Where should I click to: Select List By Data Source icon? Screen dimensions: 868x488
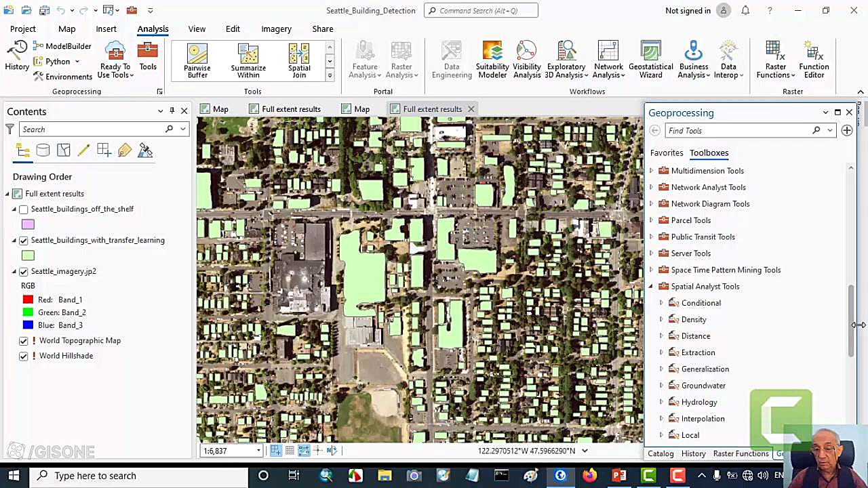(x=43, y=150)
